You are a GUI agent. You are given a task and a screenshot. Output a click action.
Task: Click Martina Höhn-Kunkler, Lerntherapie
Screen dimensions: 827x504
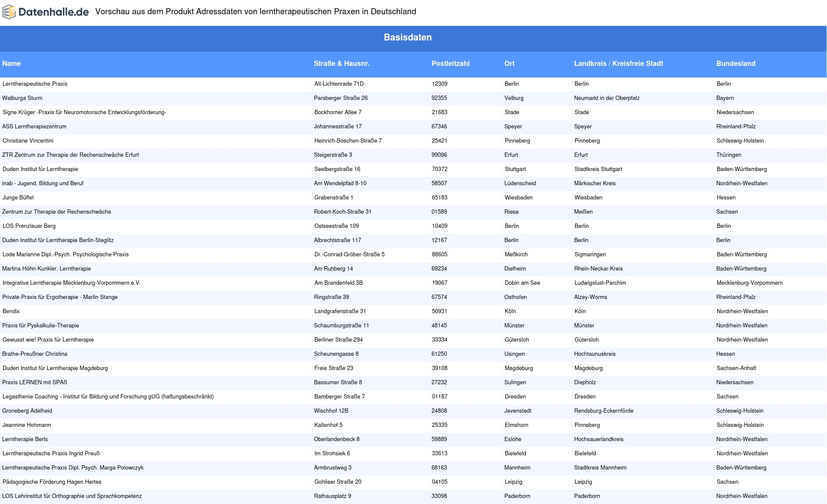[47, 269]
